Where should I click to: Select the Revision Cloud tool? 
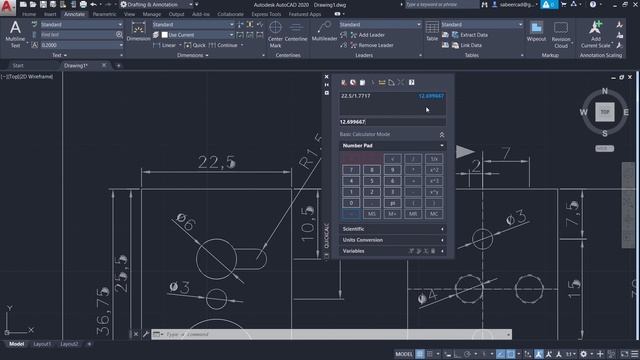561,35
